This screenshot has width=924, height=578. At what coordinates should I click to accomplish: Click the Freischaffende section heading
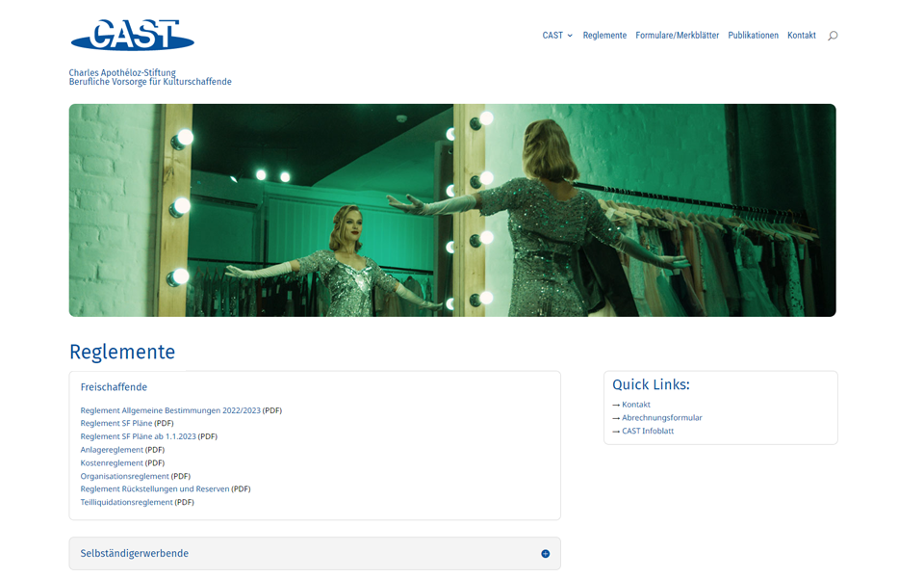click(x=114, y=387)
